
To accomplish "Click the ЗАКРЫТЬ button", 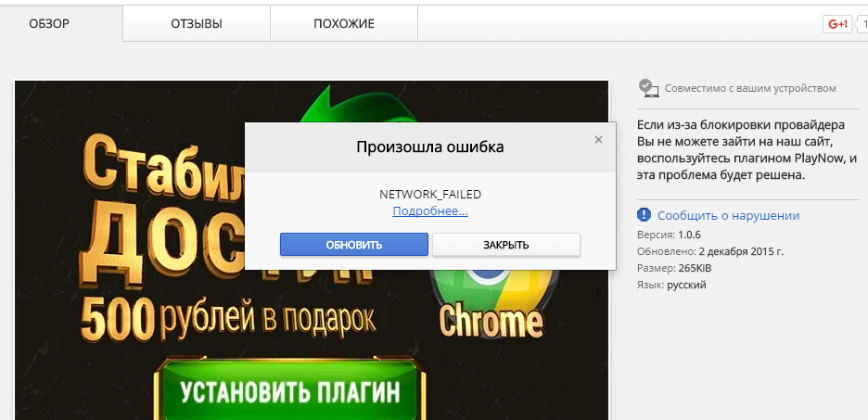I will pos(506,245).
